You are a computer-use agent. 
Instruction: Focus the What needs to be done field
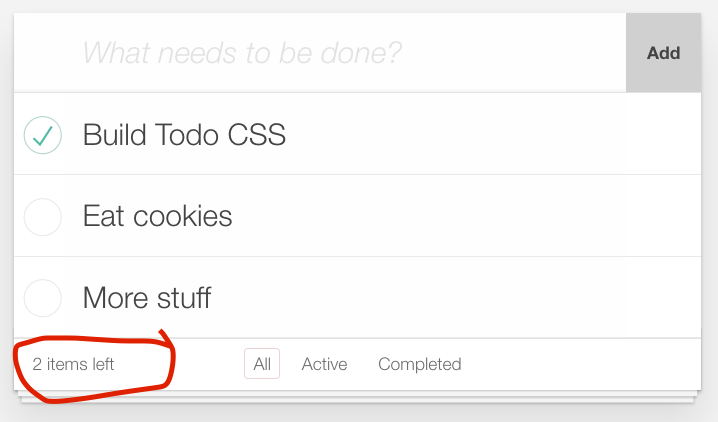pyautogui.click(x=320, y=53)
